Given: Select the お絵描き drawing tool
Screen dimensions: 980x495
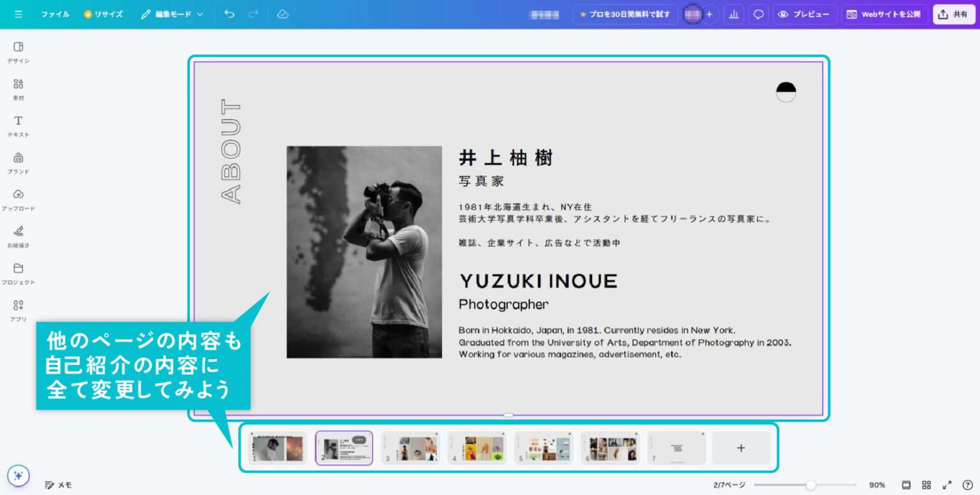Looking at the screenshot, I should coord(19,236).
